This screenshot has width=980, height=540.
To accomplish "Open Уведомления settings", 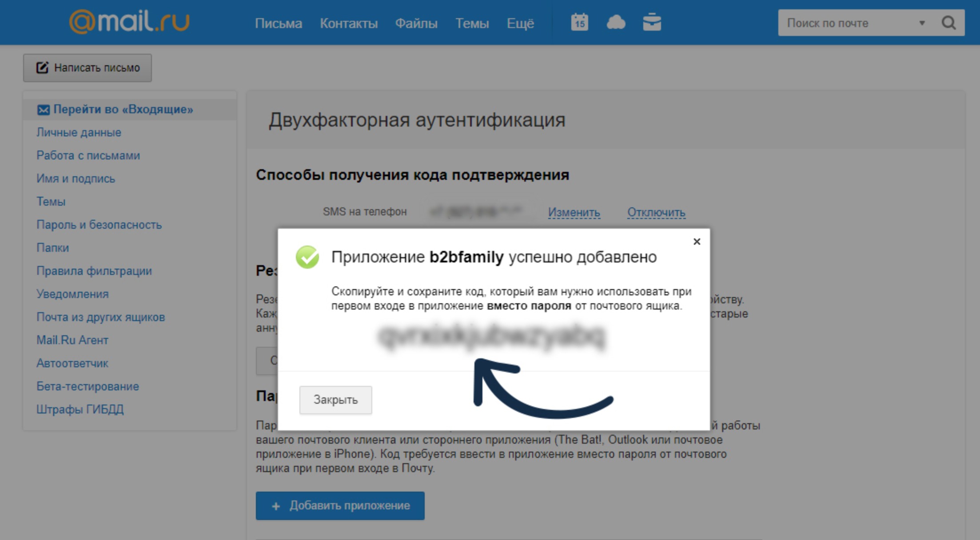I will click(72, 294).
